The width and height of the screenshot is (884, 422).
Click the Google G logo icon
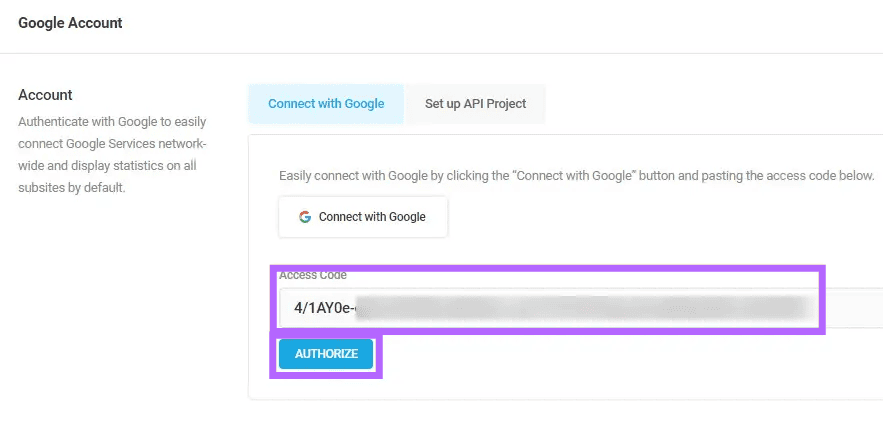click(x=305, y=217)
